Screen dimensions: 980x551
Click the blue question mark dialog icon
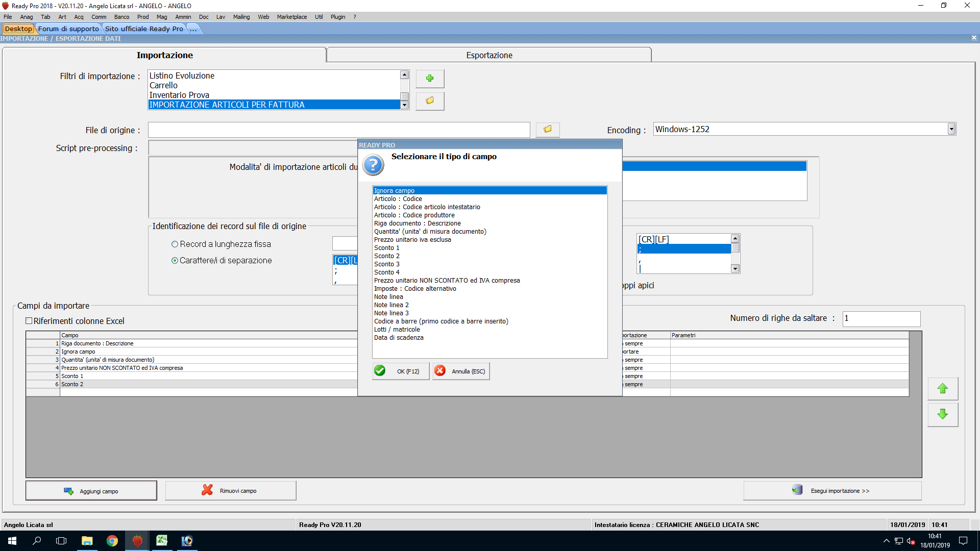[x=373, y=165]
